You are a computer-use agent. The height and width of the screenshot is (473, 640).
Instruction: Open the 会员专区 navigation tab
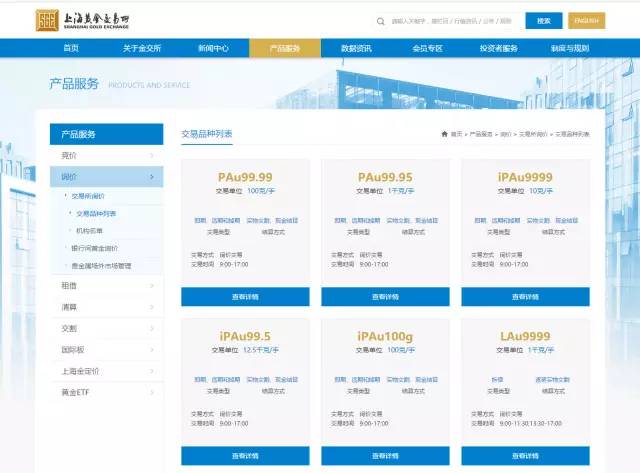pos(427,48)
